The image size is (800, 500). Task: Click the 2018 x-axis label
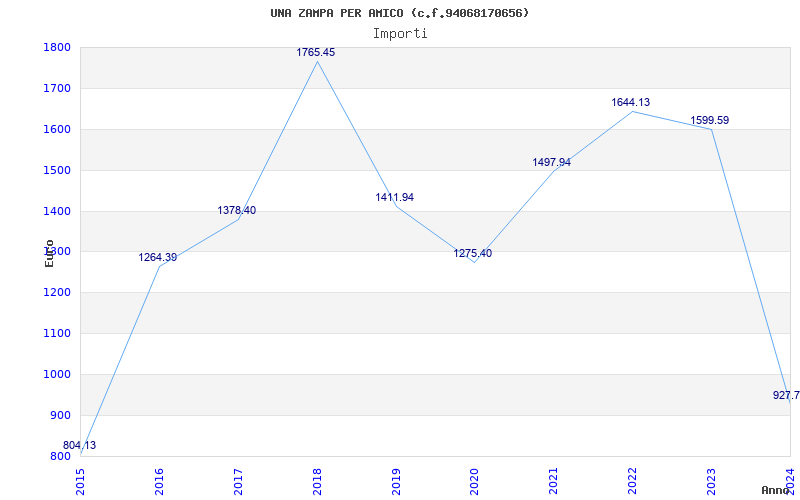tap(317, 482)
